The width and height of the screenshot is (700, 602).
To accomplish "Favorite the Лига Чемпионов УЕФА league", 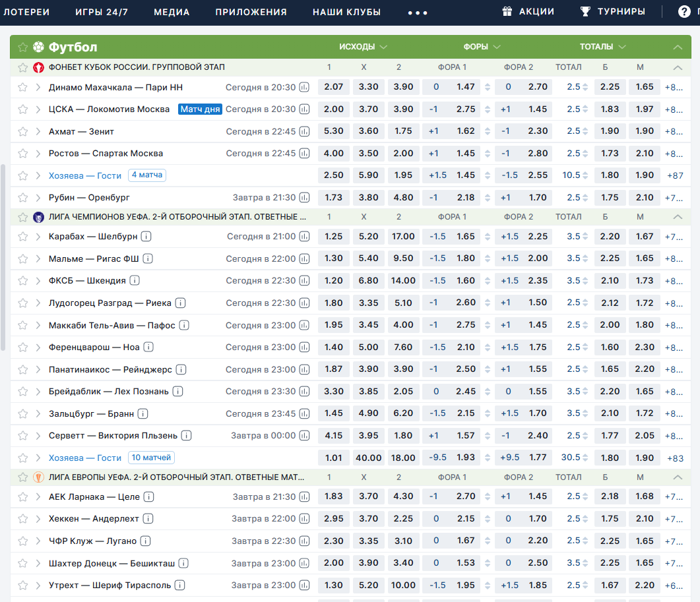I will (x=23, y=218).
